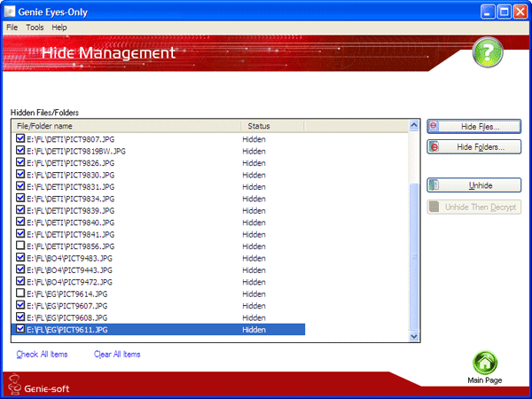532x399 pixels.
Task: Toggle checkbox for PICT9841.JPG
Action: (20, 233)
